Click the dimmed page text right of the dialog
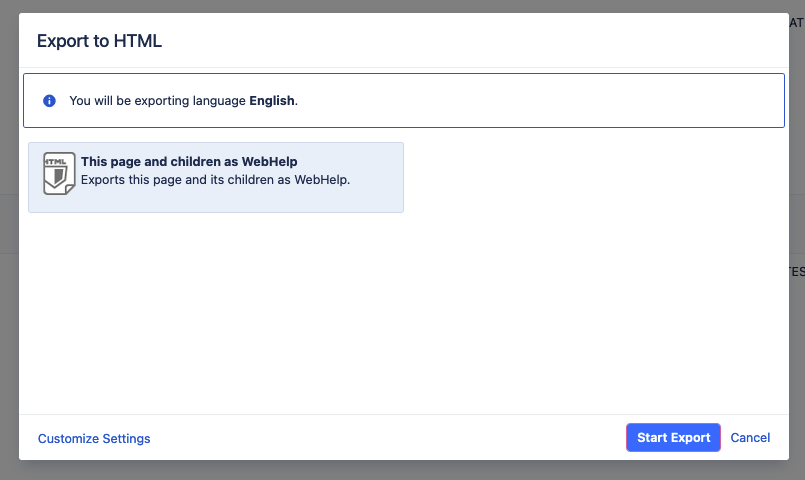805x480 pixels. (797, 271)
